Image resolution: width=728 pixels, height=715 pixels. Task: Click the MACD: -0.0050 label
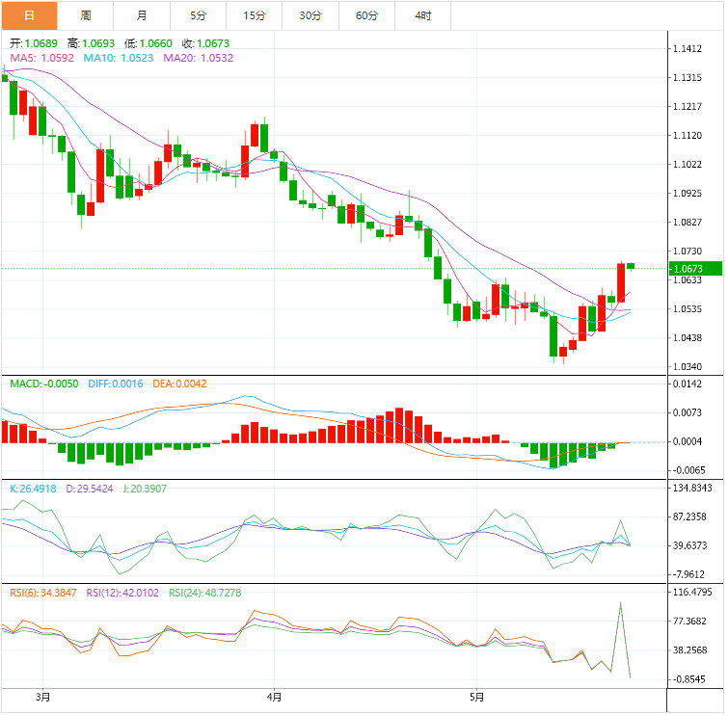[44, 384]
